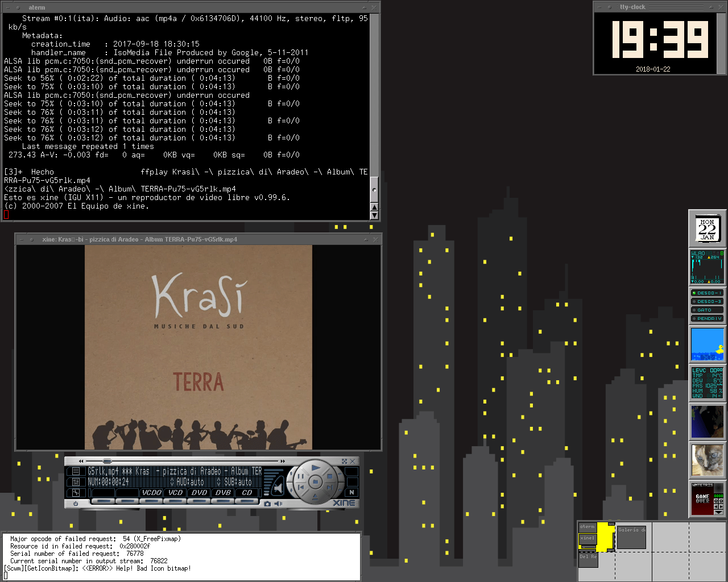Open the xine setup wrench icon
728x582 pixels.
[76, 492]
